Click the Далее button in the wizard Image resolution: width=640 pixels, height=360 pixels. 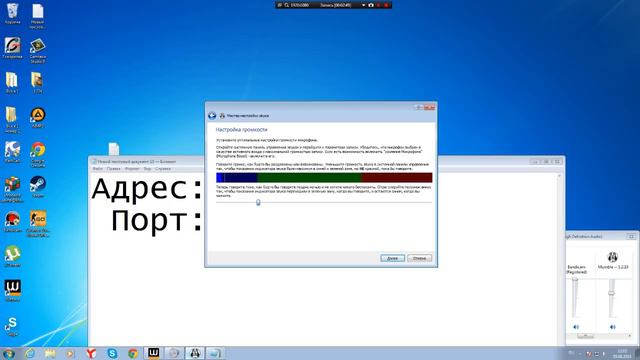pos(393,258)
